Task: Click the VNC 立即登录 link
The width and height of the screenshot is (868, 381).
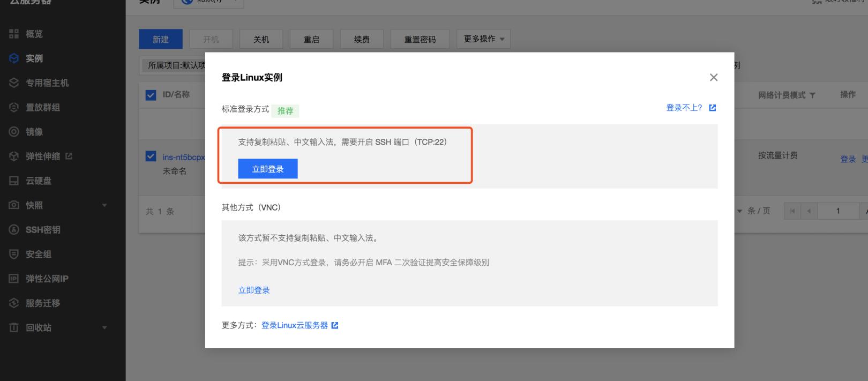Action: 254,290
